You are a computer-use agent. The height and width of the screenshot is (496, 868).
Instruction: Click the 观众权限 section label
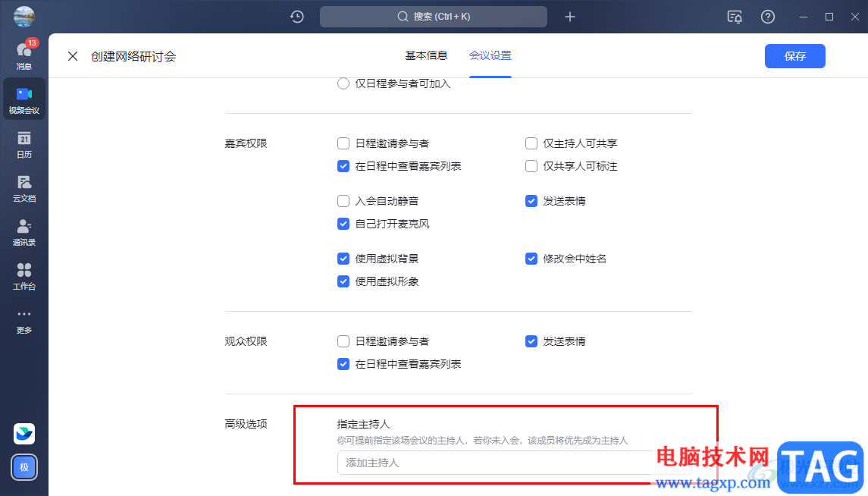click(x=246, y=341)
